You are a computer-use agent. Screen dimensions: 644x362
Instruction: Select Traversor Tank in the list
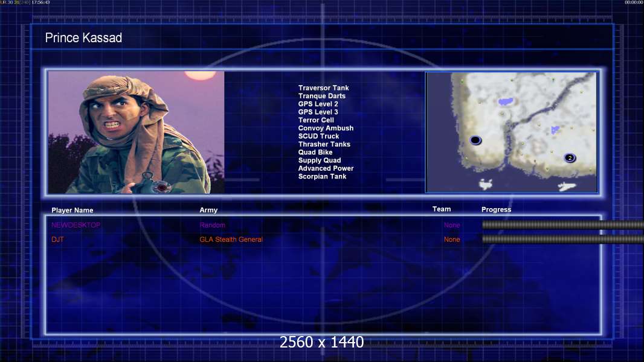tap(324, 87)
